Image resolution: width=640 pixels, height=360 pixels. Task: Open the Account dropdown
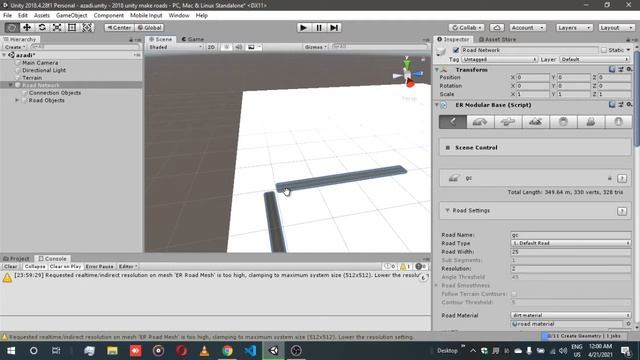click(x=527, y=28)
